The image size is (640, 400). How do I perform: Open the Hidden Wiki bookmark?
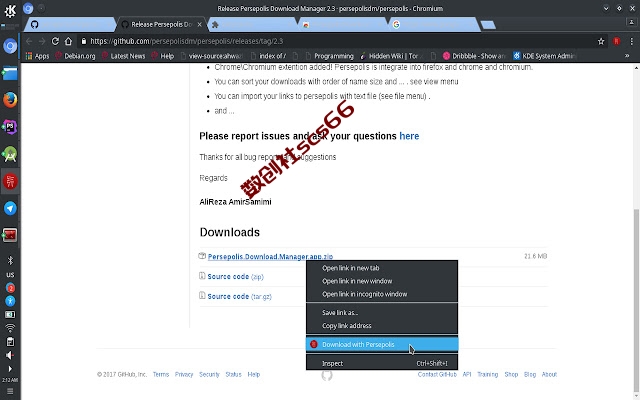coord(391,56)
